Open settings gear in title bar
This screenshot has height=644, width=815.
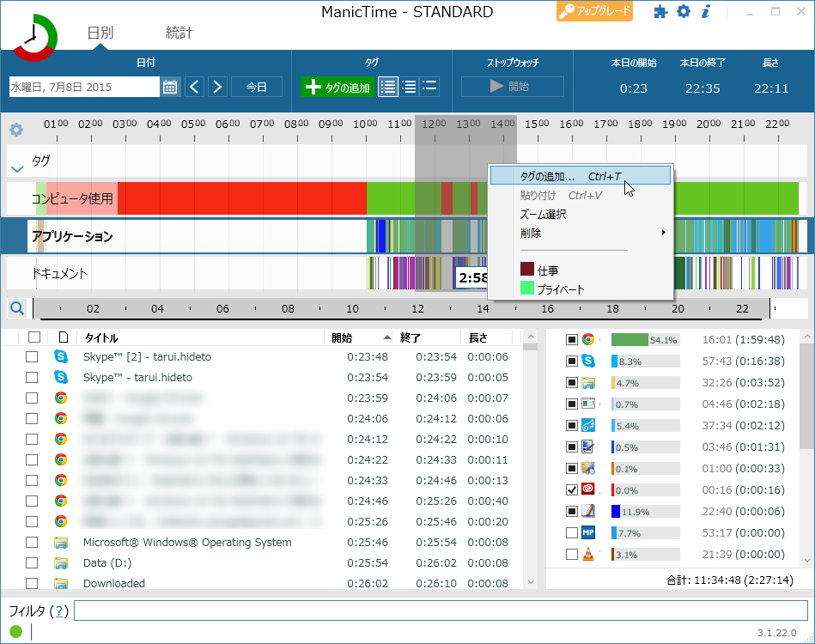(683, 11)
